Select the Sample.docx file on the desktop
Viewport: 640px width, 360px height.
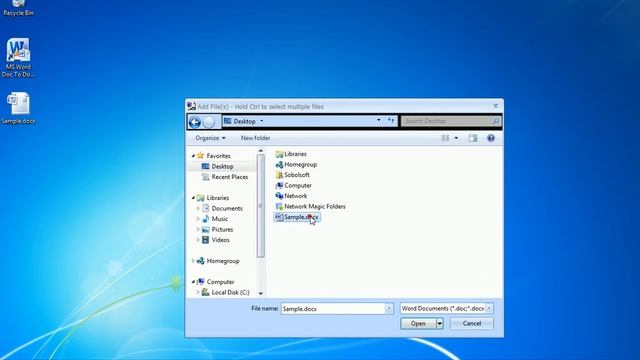[x=18, y=108]
